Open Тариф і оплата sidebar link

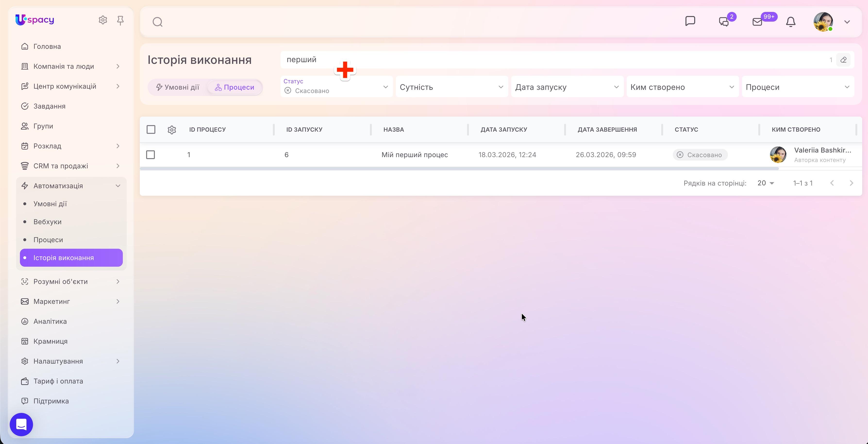coord(58,381)
